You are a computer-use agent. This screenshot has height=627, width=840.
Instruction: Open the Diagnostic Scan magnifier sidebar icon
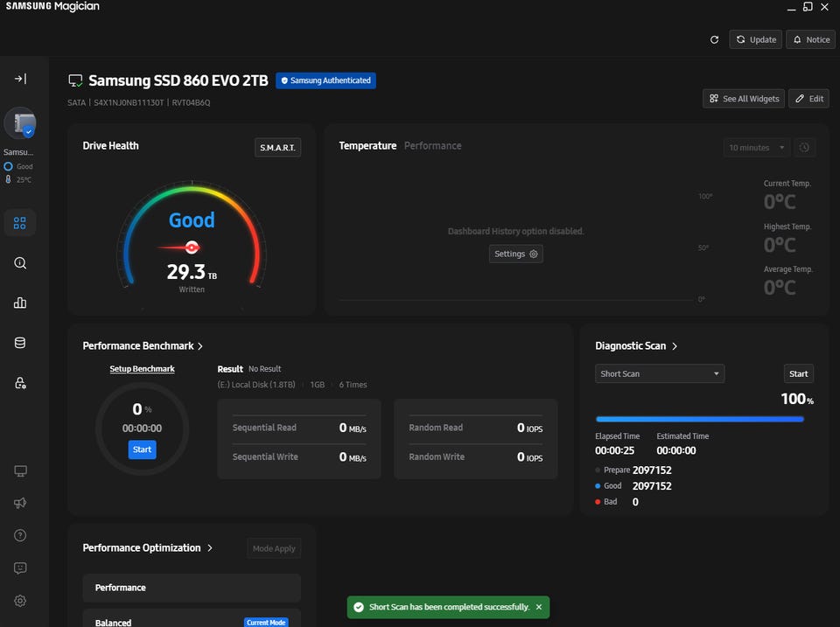[x=20, y=263]
